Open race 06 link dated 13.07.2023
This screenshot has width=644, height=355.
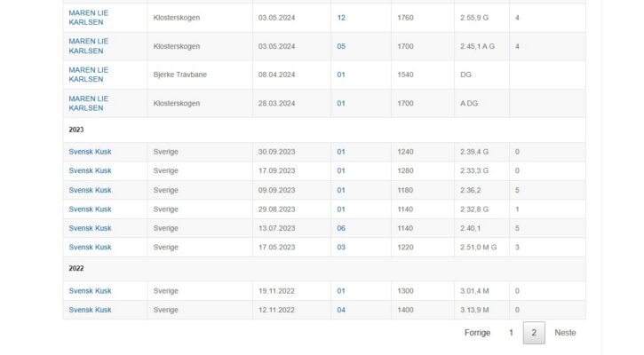pyautogui.click(x=341, y=228)
